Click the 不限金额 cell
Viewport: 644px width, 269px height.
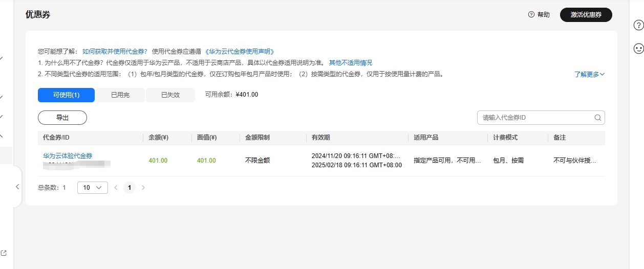(x=257, y=161)
